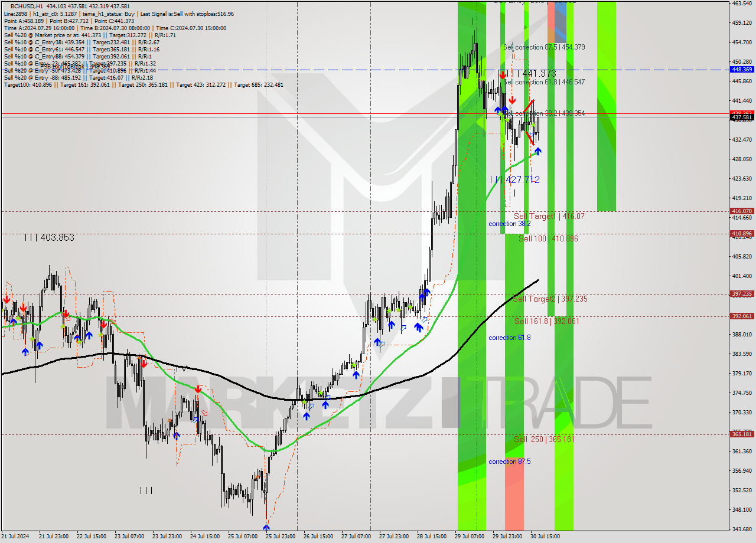Click the red 416.070 price axis tag
This screenshot has width=756, height=543.
(x=742, y=211)
